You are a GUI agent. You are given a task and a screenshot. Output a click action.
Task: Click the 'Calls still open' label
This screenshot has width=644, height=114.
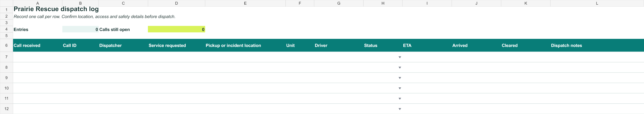[x=115, y=29]
